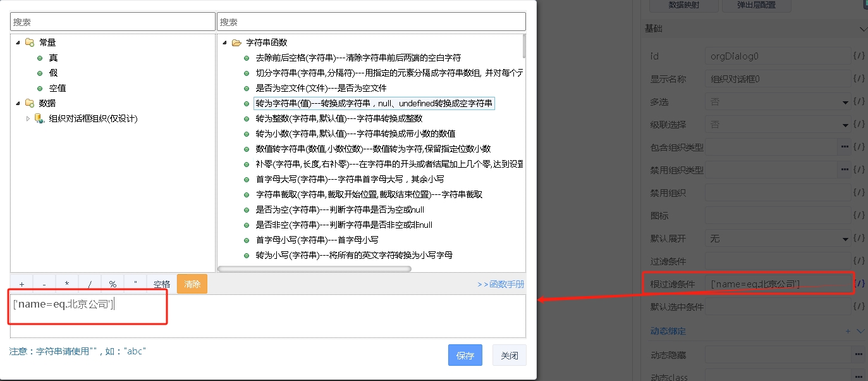This screenshot has width=868, height=381.
Task: Click the {/} expression icon beside 根过滤条件
Action: (x=859, y=284)
